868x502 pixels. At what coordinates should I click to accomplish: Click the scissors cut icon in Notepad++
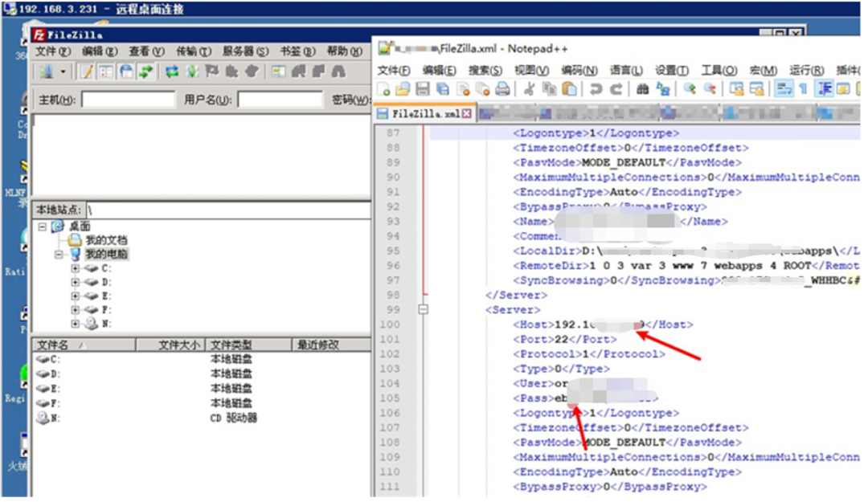[x=529, y=88]
